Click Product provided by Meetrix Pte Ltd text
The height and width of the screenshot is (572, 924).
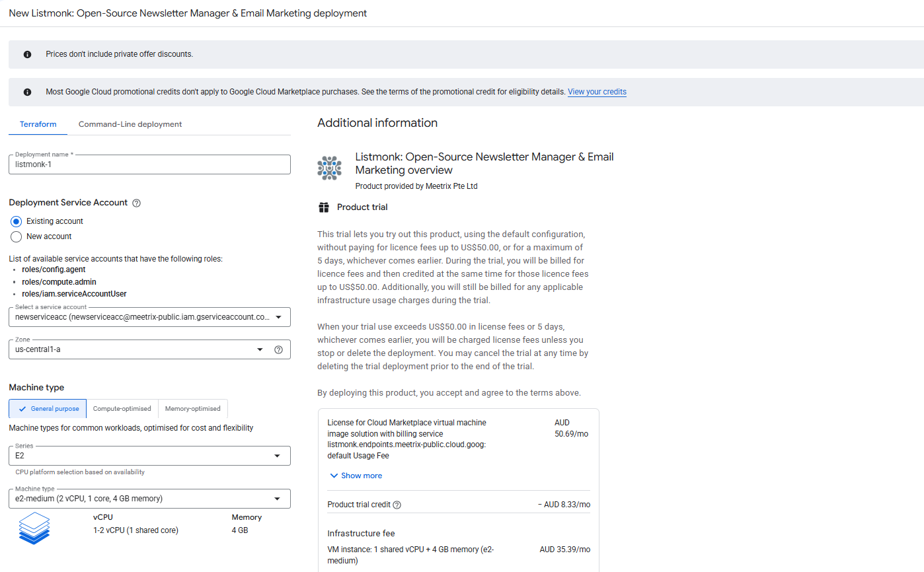tap(416, 186)
